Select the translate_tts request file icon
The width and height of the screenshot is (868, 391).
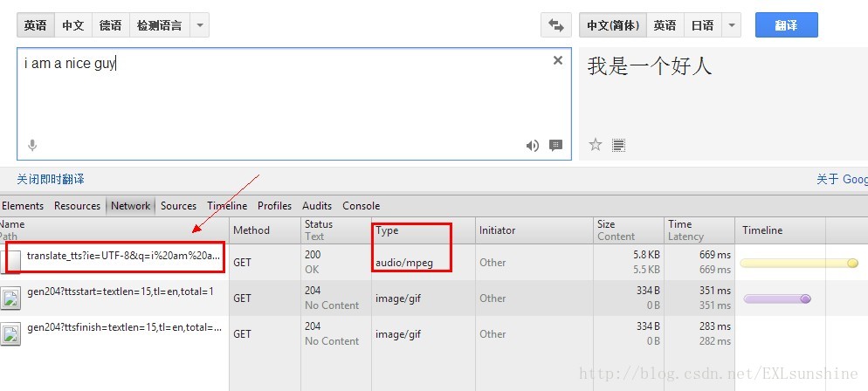[10, 261]
